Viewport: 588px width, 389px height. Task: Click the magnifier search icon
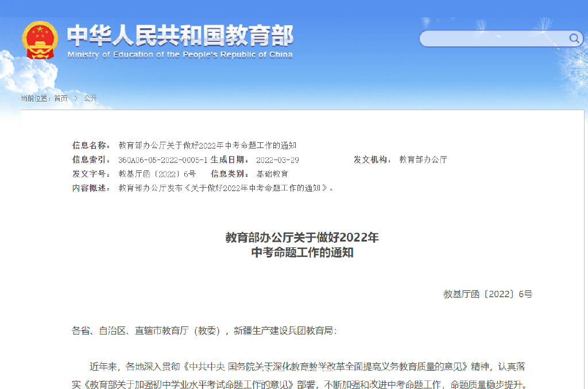[574, 38]
